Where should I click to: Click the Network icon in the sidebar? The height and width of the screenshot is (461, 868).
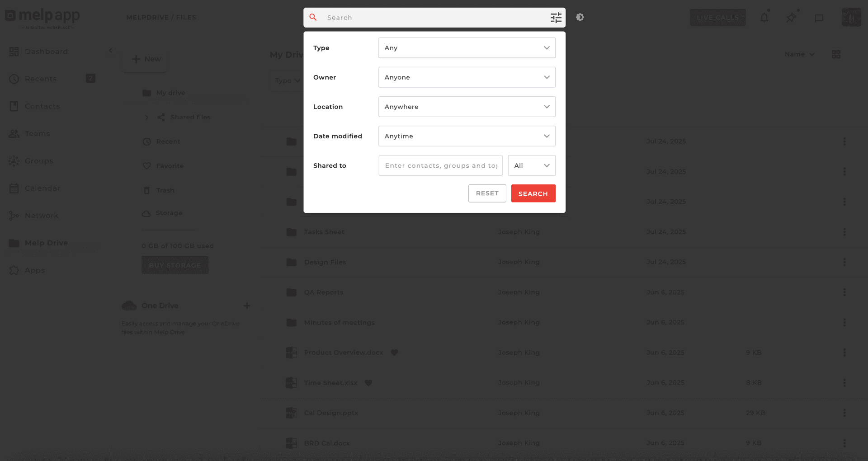click(14, 216)
